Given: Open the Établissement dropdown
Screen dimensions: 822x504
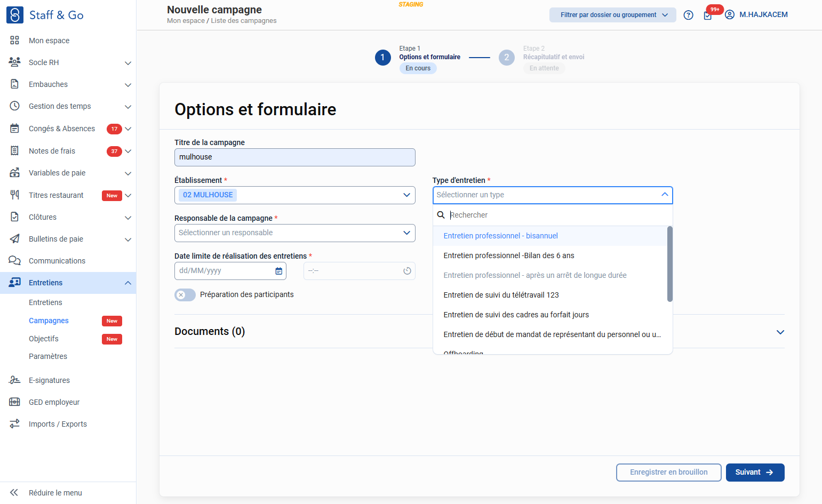Looking at the screenshot, I should coord(295,195).
